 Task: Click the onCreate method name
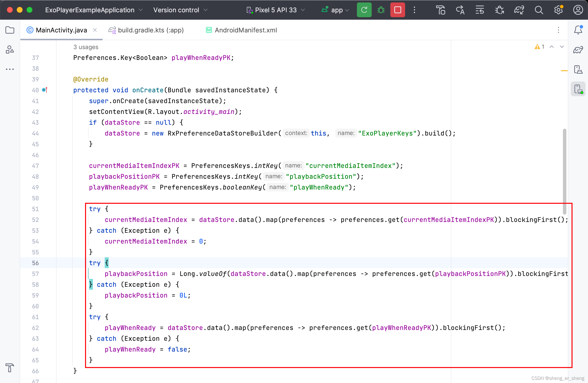(148, 90)
